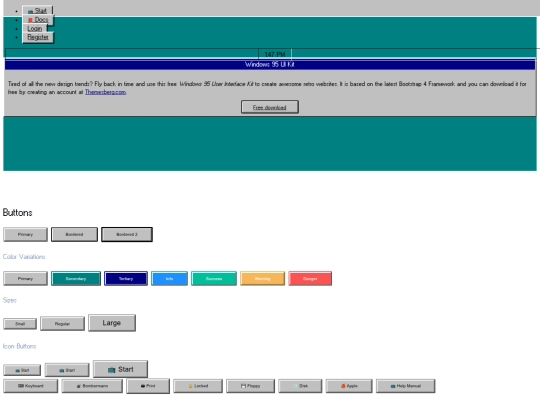Click the Large size button
Screen dimensions: 540x405
coord(112,323)
